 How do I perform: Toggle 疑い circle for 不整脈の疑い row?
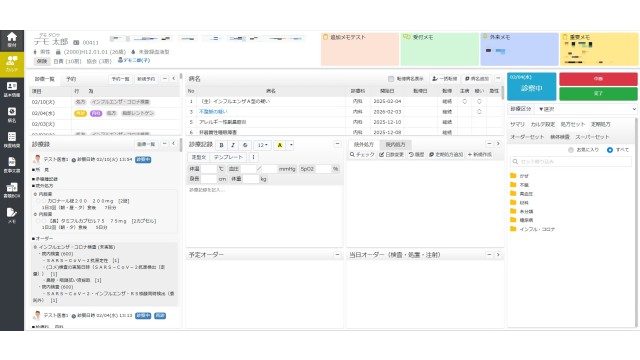(x=479, y=111)
